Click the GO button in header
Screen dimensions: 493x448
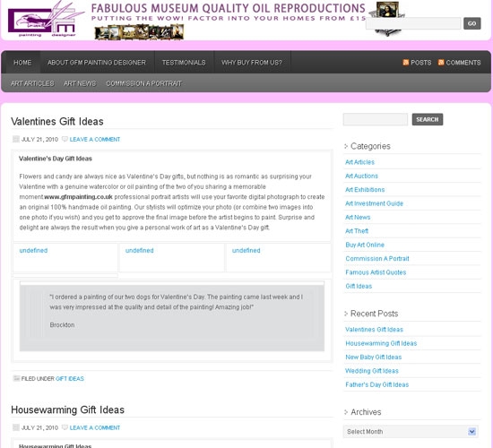coord(471,23)
